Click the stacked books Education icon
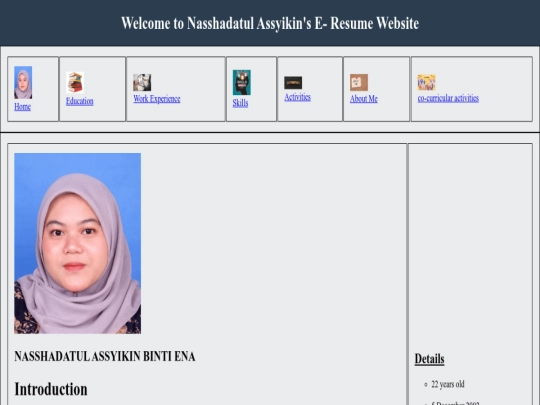The height and width of the screenshot is (405, 540). pyautogui.click(x=75, y=82)
